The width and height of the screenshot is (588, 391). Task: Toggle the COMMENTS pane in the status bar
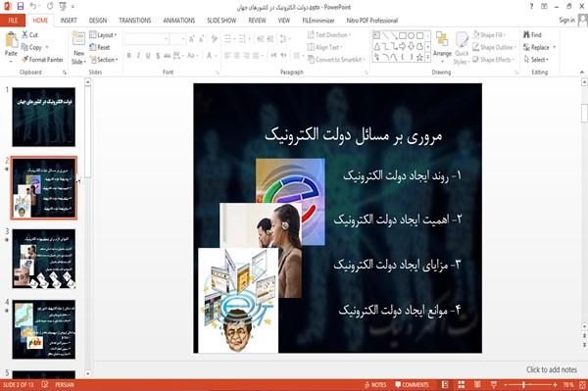[x=412, y=384]
